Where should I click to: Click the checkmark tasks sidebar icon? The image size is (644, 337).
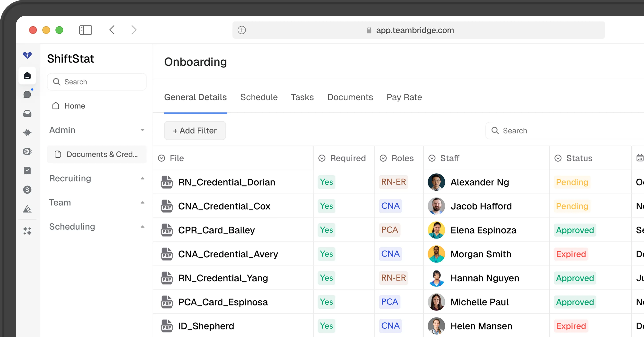tap(27, 171)
